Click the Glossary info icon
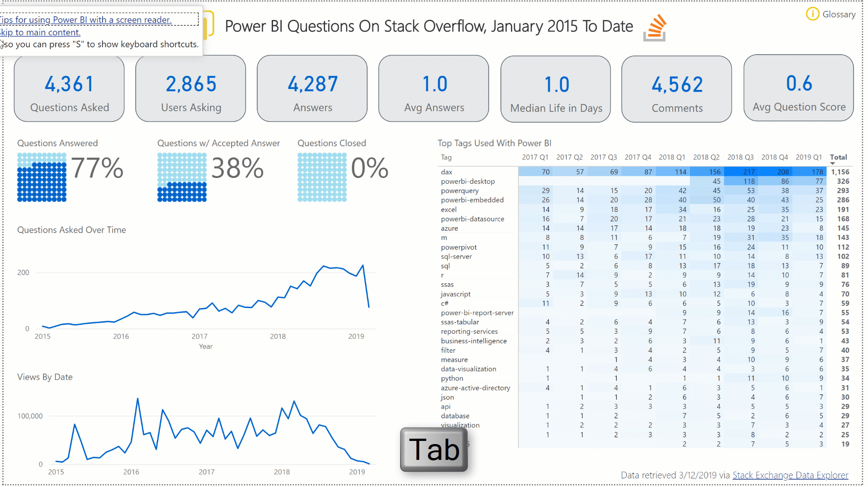Viewport: 868px width, 487px height. pyautogui.click(x=812, y=14)
